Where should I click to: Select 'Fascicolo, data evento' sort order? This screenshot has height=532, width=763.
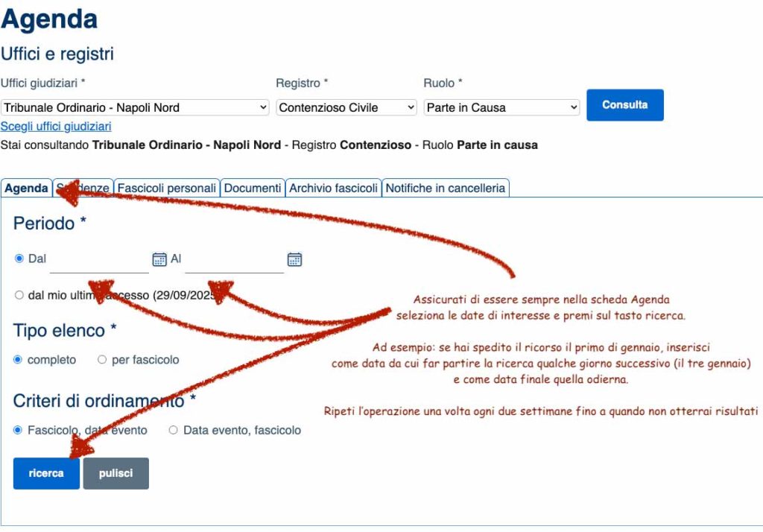pos(18,430)
